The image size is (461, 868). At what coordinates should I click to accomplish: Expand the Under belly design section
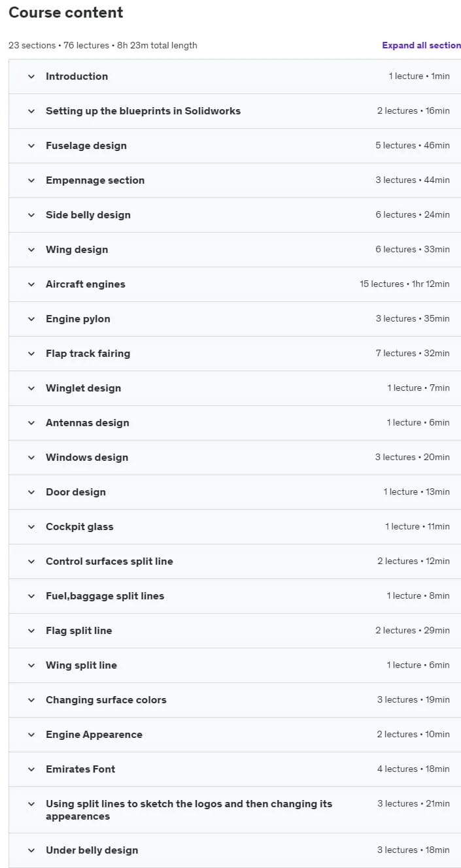pos(235,850)
